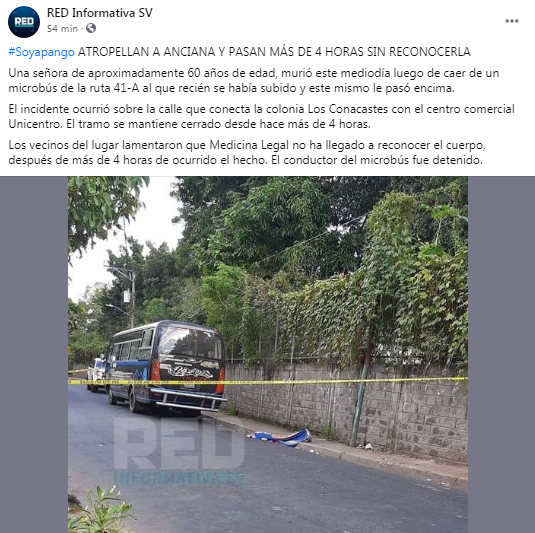Click the paragraph about colonia Los Conacastes
535x533 pixels.
(261, 116)
